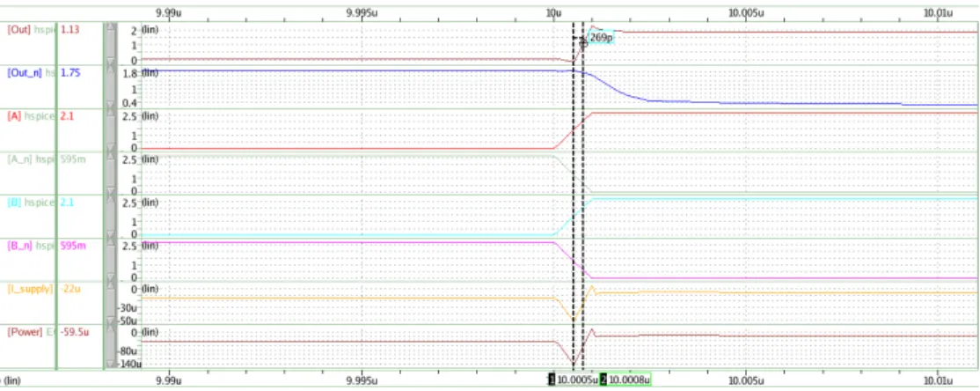980x391 pixels.
Task: Click the 9.99u label on top time axis
Action: [x=170, y=11]
